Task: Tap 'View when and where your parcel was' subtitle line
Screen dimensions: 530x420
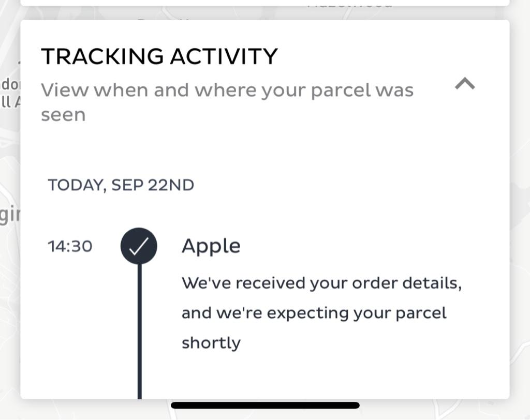Action: pos(227,91)
